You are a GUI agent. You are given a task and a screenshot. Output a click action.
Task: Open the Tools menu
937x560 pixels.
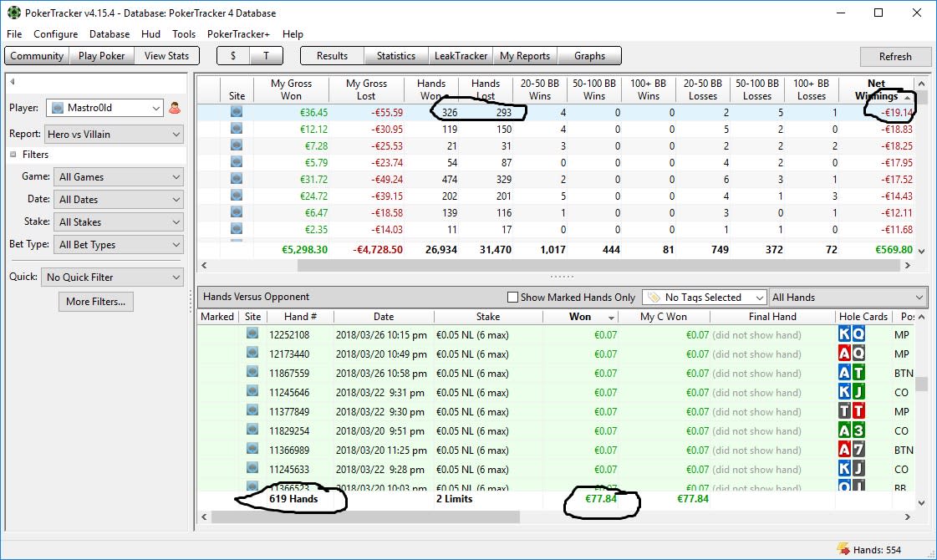[x=184, y=34]
